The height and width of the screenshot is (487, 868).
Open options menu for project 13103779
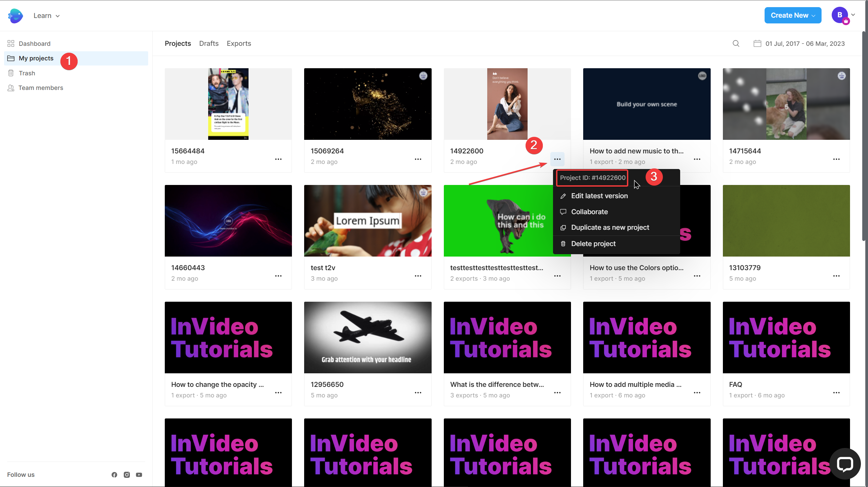point(836,276)
